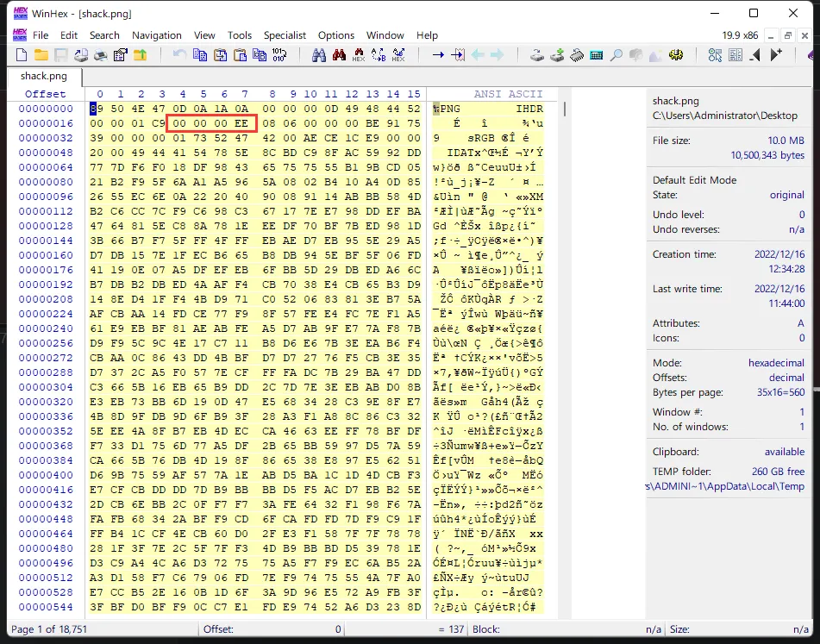
Task: Click the New file icon in toolbar
Action: (x=22, y=55)
